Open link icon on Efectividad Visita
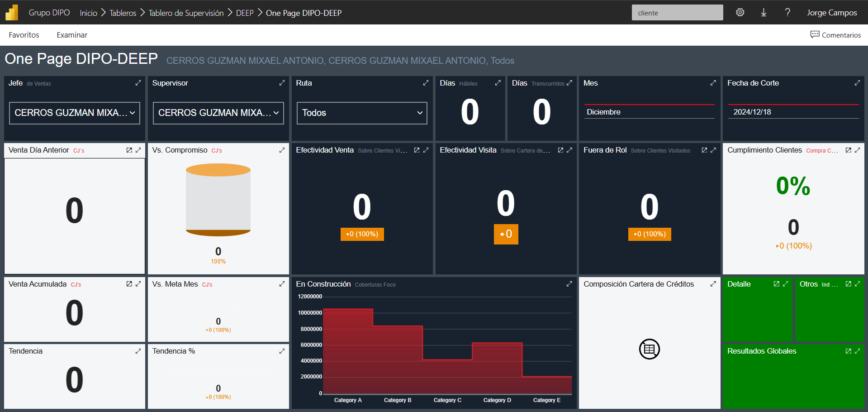 click(560, 150)
